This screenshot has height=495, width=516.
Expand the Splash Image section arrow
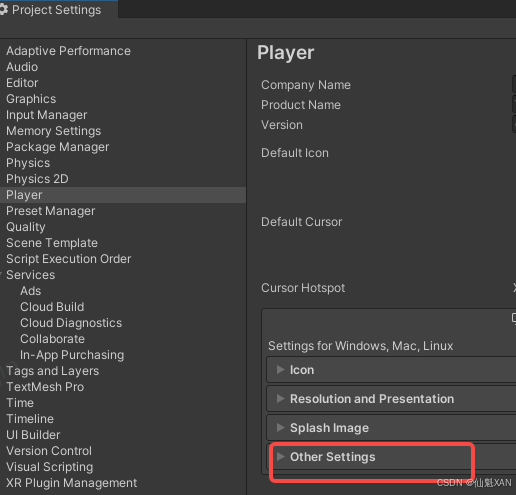280,427
